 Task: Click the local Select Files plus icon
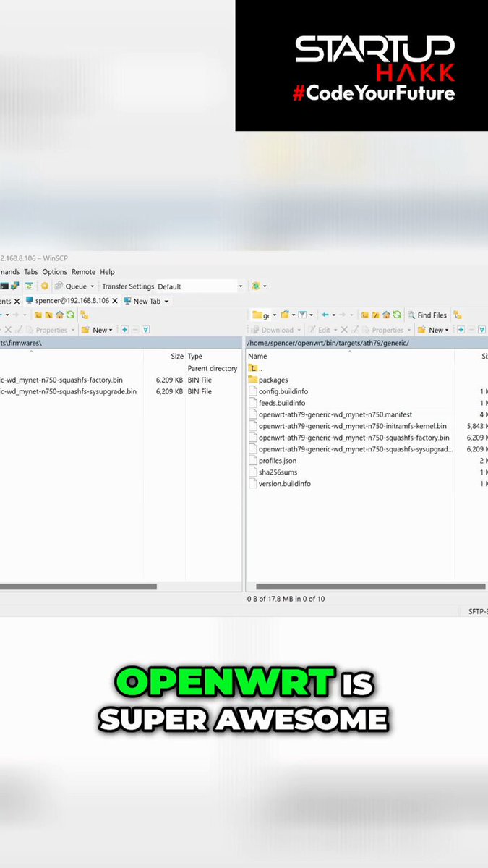point(124,330)
